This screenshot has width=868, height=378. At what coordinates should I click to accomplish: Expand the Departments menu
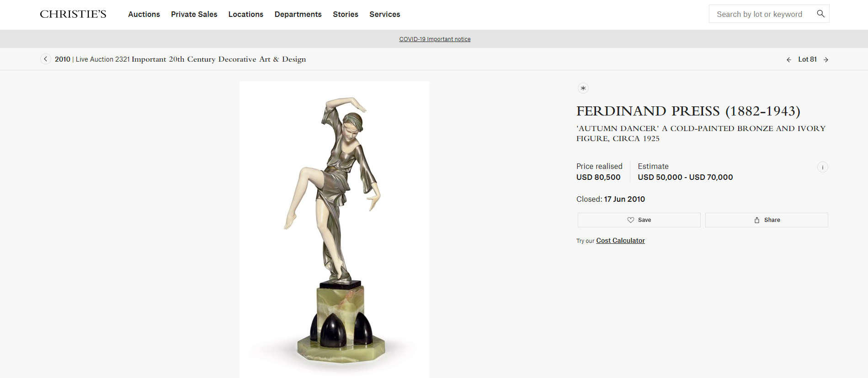[x=298, y=14]
